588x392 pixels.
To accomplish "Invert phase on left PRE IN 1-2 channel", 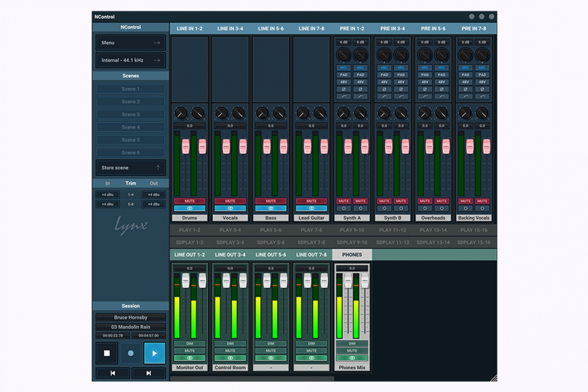I will [343, 89].
